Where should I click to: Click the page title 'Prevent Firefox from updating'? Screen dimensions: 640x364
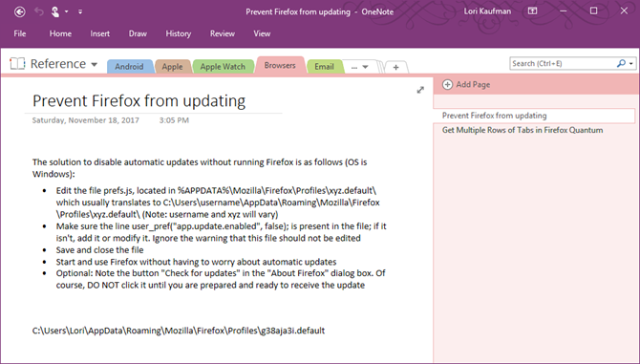tap(139, 101)
